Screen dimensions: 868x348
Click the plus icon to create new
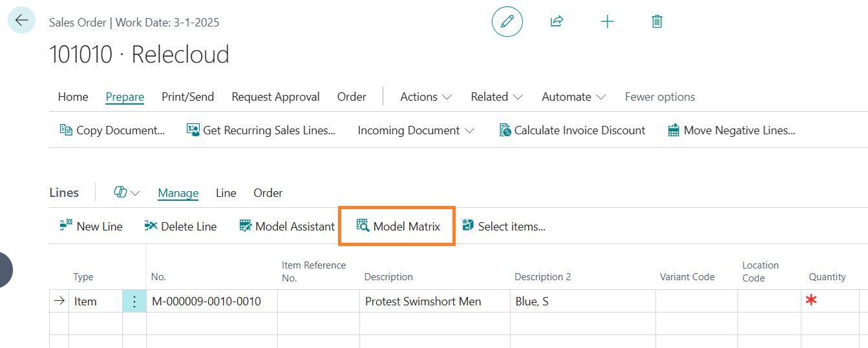[607, 21]
